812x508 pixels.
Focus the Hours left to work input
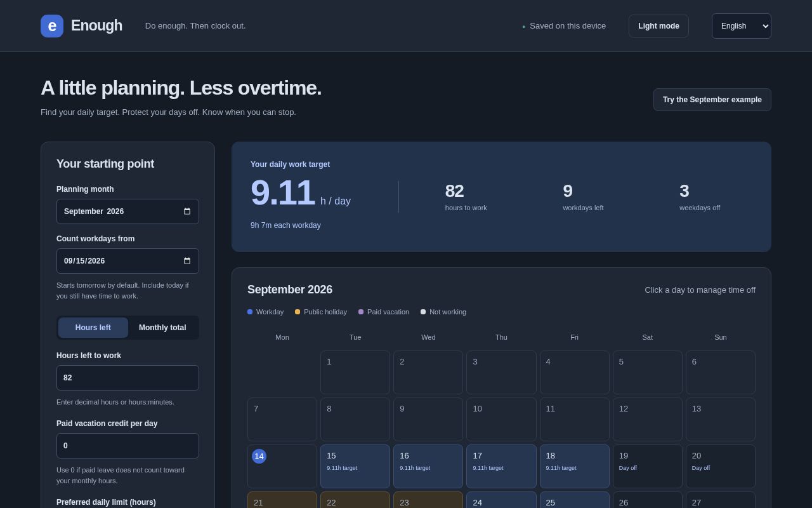[128, 378]
